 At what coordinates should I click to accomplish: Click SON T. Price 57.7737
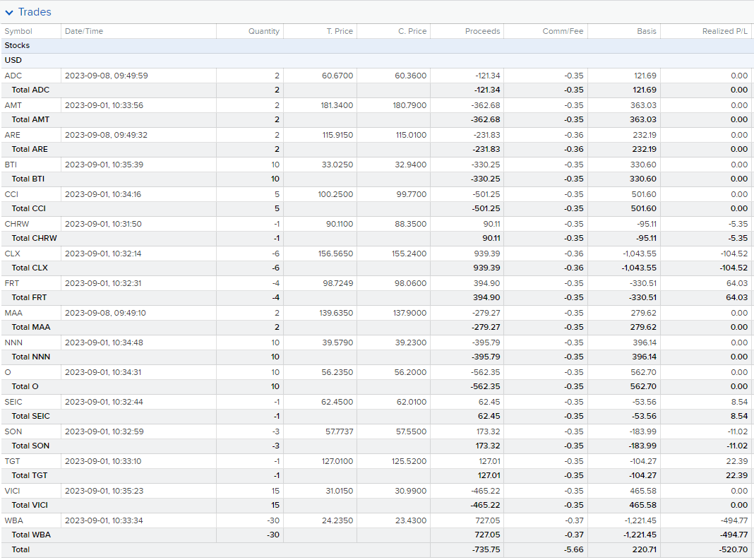339,431
